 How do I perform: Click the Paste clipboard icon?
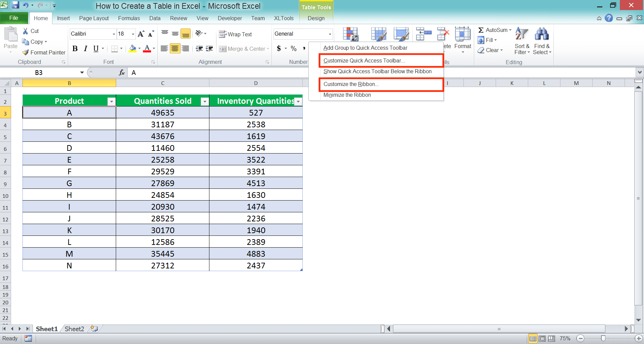(x=10, y=34)
